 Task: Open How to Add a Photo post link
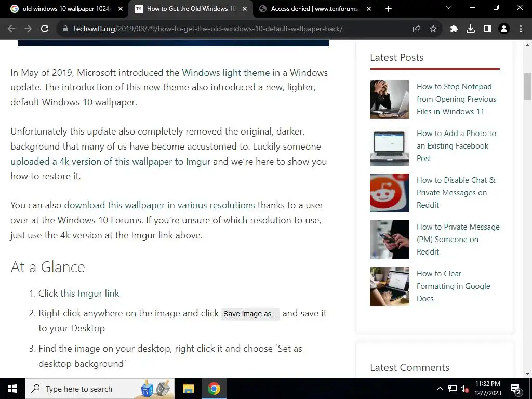[456, 146]
